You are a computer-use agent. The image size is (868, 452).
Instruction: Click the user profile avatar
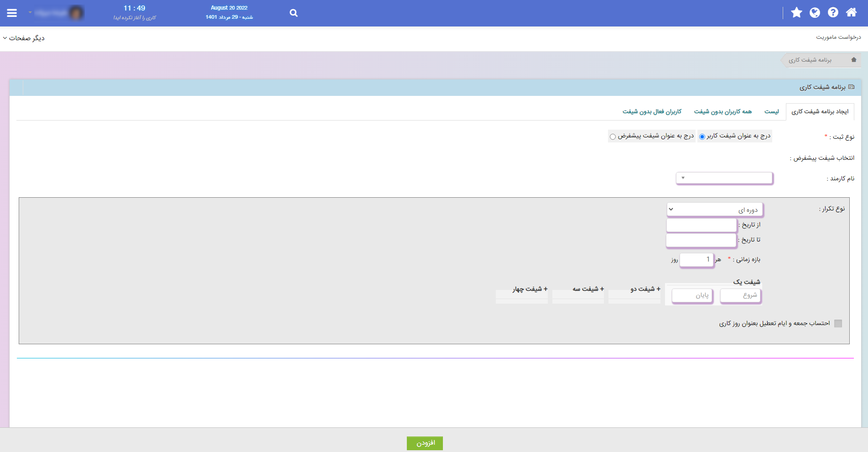77,13
